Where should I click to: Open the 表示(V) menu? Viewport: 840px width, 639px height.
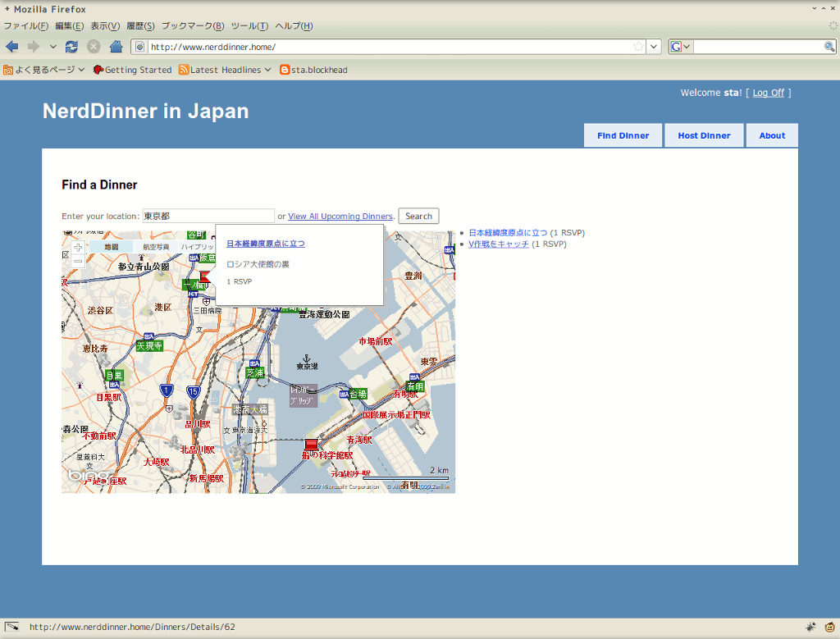click(x=105, y=25)
